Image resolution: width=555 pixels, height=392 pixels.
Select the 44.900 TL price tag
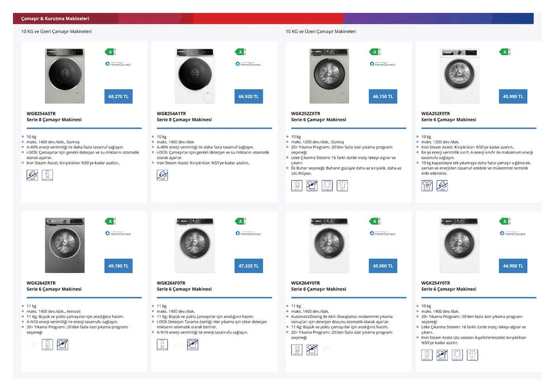pos(513,266)
